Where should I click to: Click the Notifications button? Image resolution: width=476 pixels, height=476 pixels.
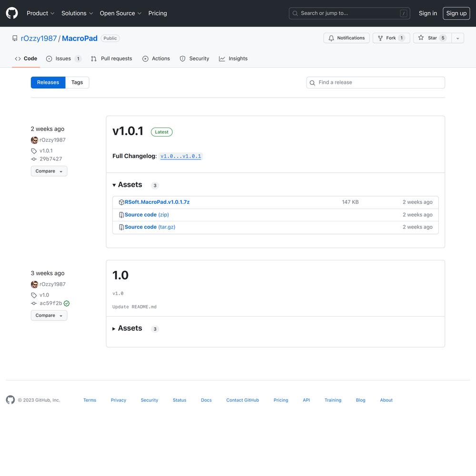[347, 38]
